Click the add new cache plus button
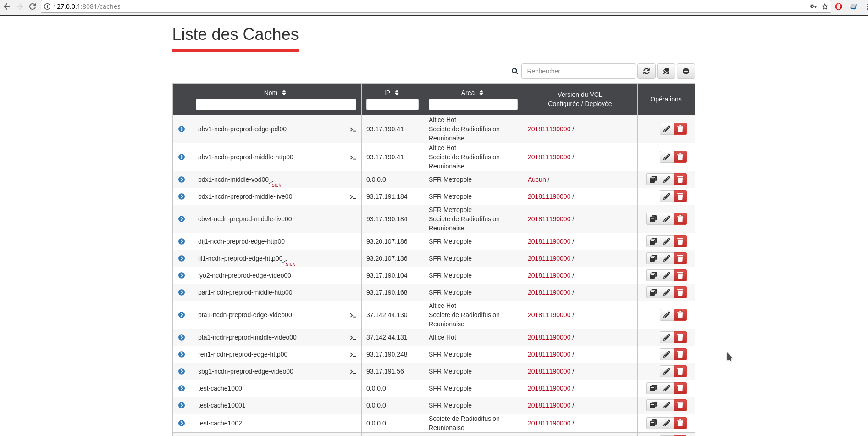 (686, 71)
